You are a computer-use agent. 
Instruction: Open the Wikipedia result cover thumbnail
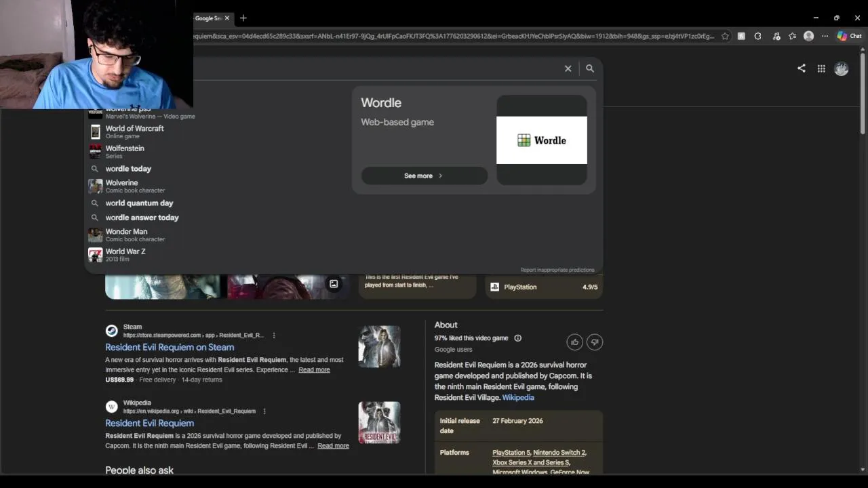pyautogui.click(x=379, y=422)
